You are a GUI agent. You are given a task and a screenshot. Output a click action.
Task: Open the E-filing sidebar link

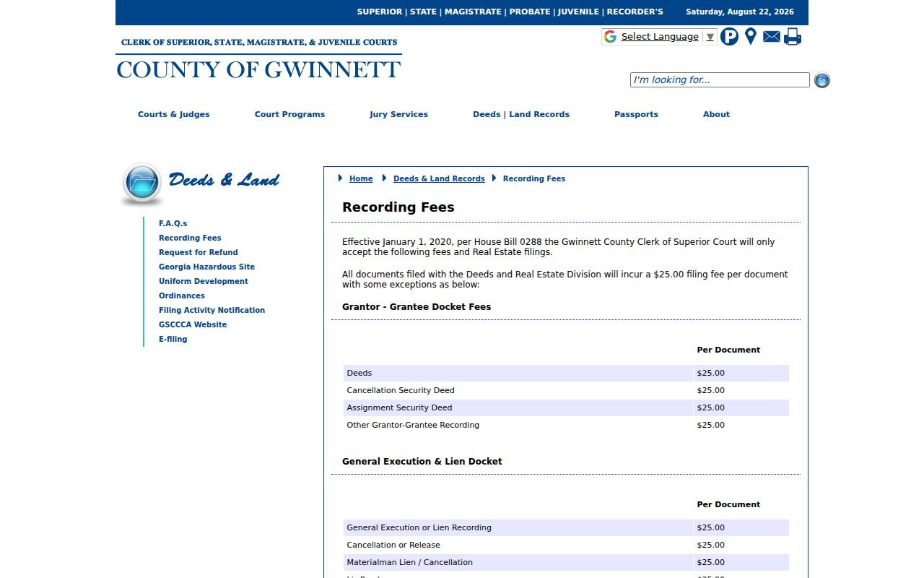pyautogui.click(x=173, y=339)
